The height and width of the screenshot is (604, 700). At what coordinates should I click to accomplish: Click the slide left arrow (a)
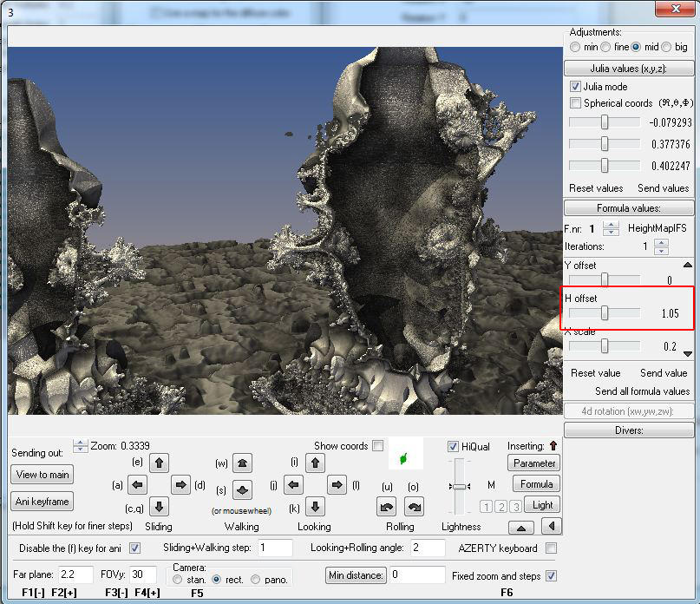pyautogui.click(x=138, y=485)
